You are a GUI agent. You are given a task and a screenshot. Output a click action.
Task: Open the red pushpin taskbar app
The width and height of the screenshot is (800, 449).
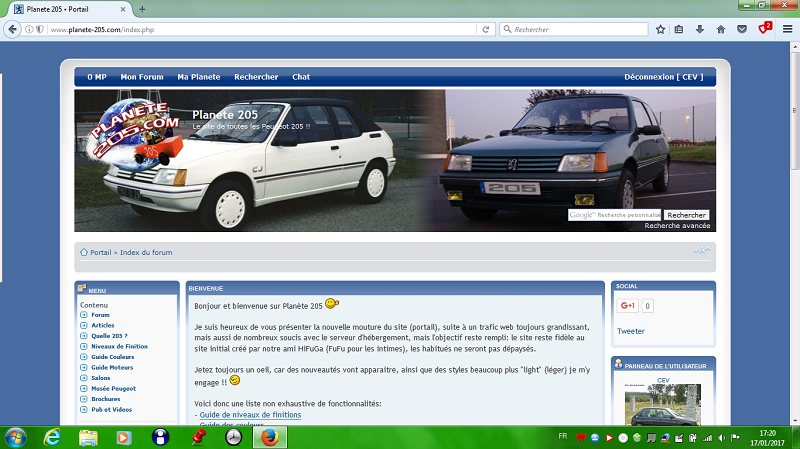[197, 438]
